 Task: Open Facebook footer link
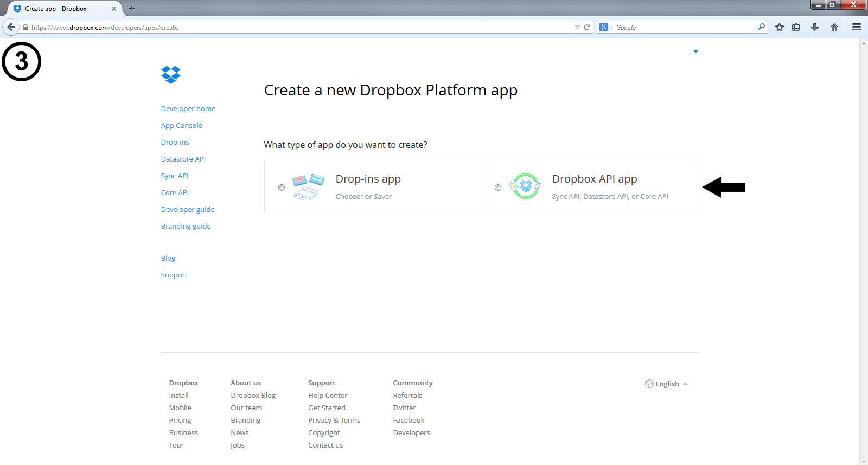point(409,420)
